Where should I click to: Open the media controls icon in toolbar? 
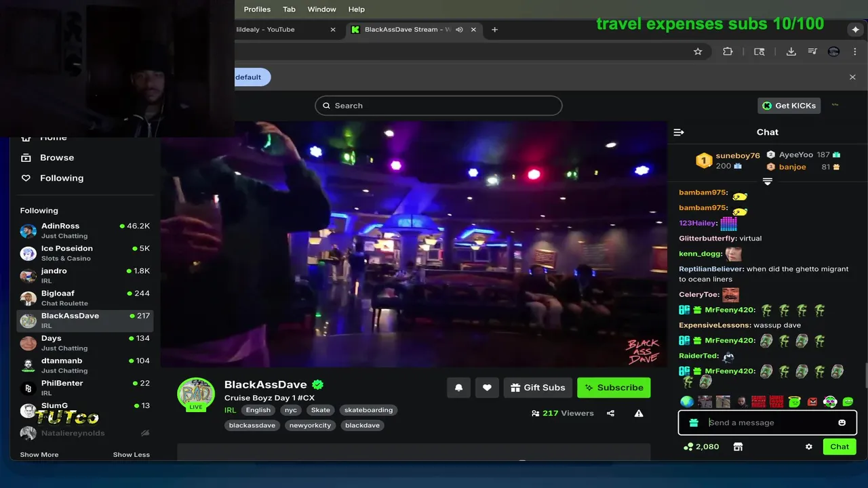pyautogui.click(x=812, y=52)
